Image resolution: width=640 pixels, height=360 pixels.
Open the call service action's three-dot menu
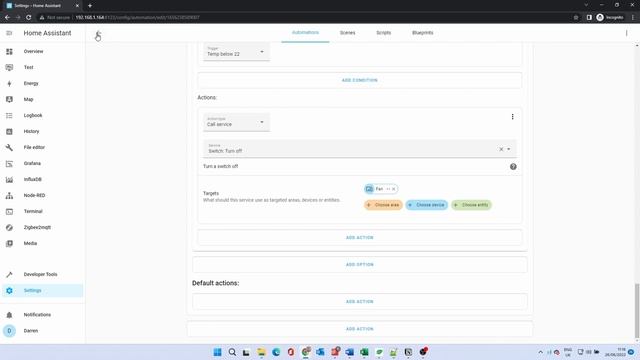click(512, 117)
